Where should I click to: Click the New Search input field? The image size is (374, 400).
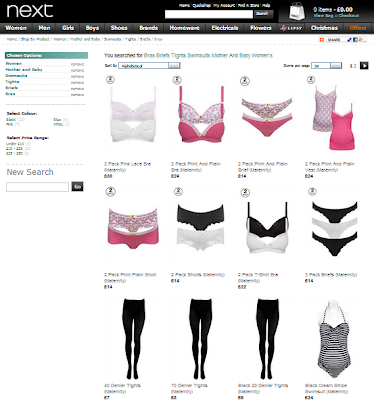37,187
